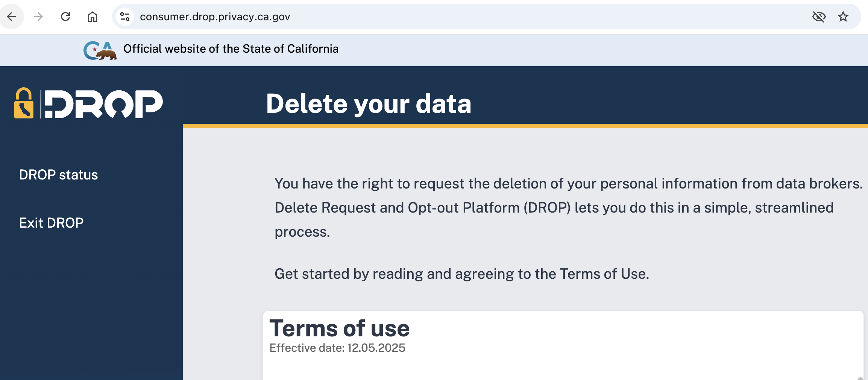Open site permissions from the address bar
Viewport: 868px width, 380px height.
pos(125,17)
